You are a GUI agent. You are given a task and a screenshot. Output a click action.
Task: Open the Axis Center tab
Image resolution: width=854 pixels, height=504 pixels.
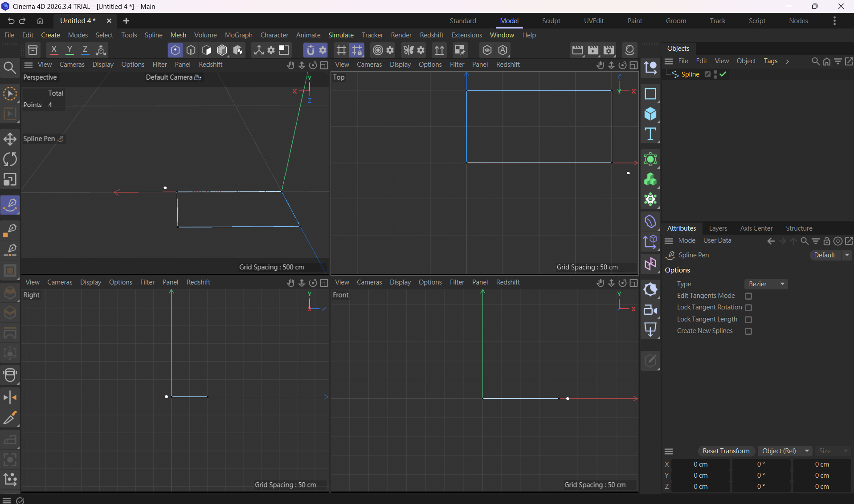[756, 228]
